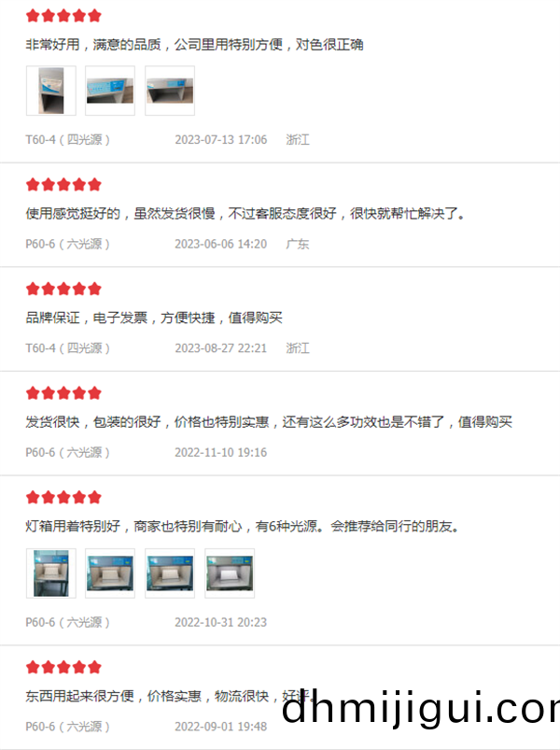
Task: Click star rating of 2023-07-13 review
Action: tap(63, 15)
